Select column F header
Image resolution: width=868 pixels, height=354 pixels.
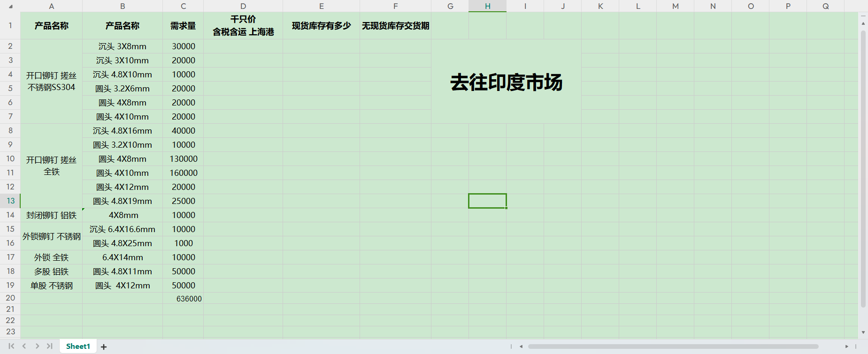(x=396, y=6)
